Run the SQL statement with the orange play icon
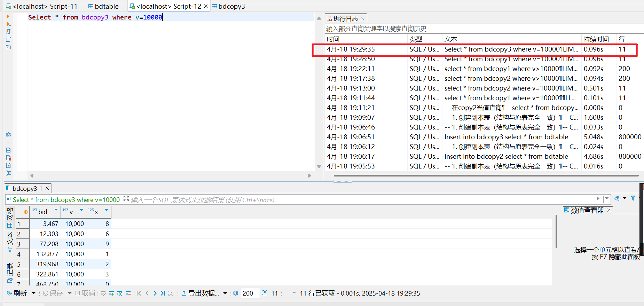 coord(8,16)
